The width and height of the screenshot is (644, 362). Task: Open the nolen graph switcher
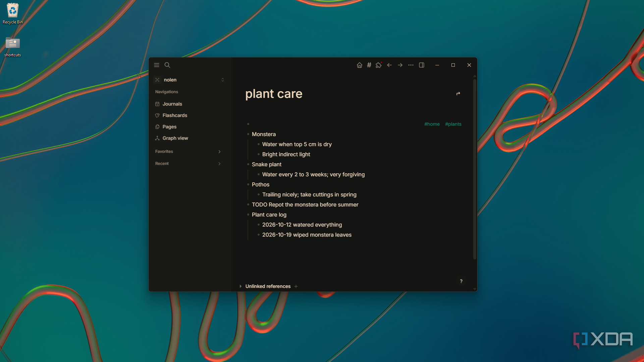[189, 80]
